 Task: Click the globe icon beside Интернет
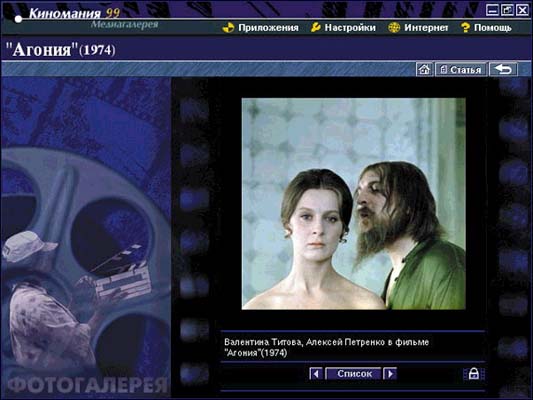(394, 28)
